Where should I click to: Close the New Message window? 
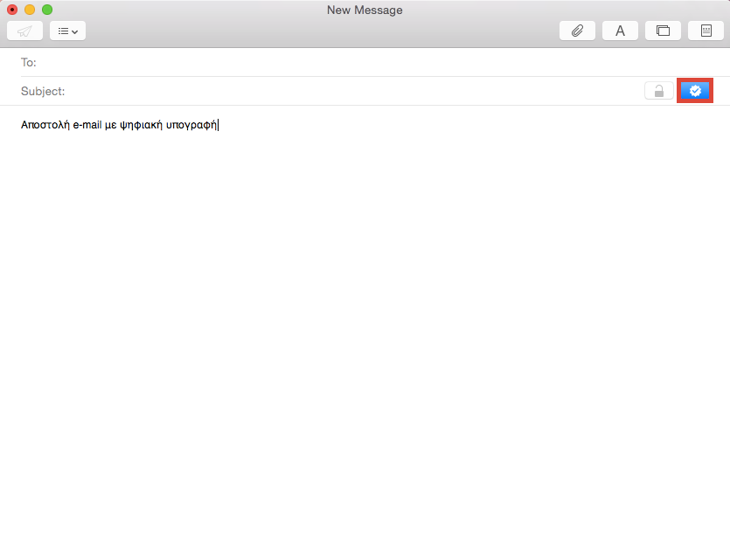pyautogui.click(x=12, y=10)
